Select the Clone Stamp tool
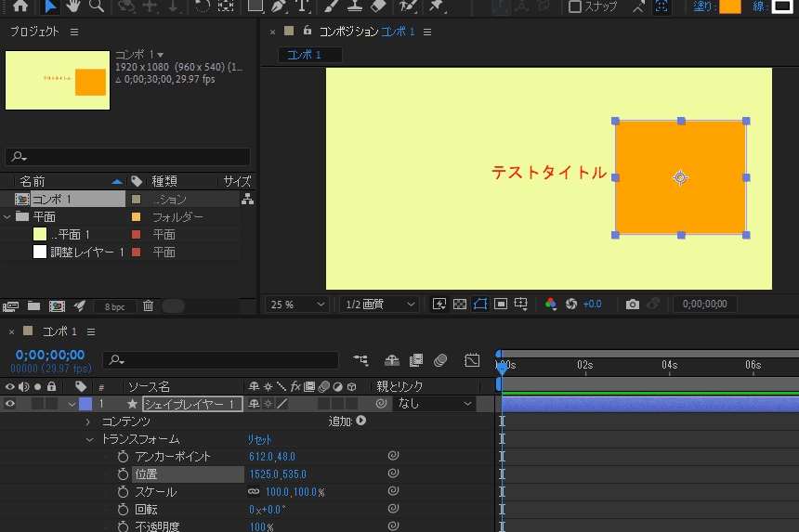The image size is (799, 532). (355, 6)
